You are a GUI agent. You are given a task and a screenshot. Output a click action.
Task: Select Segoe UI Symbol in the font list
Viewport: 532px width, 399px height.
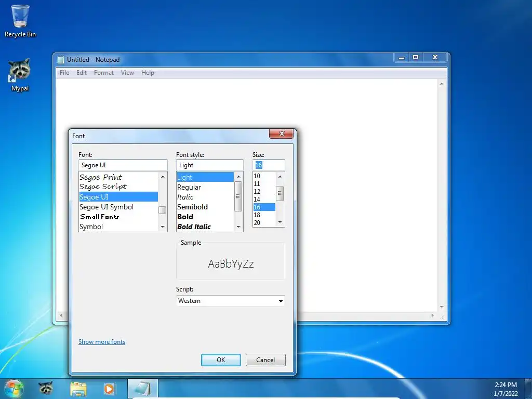118,207
